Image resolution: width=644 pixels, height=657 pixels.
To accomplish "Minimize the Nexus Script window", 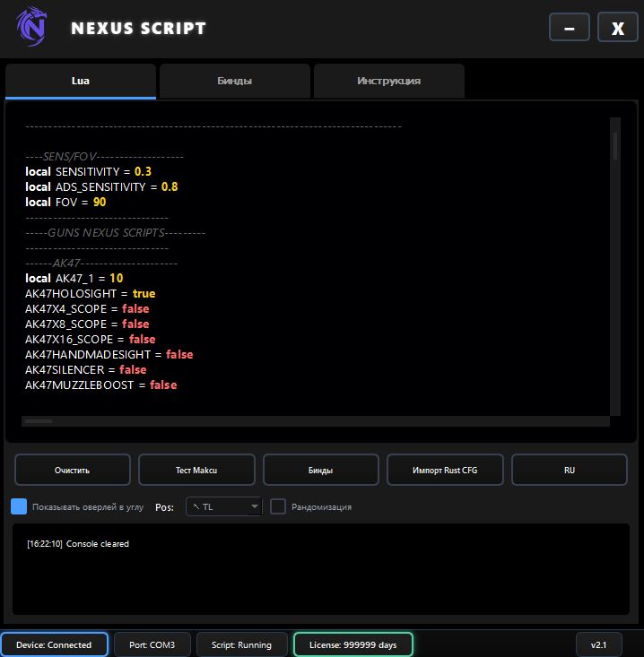I will 570,28.
